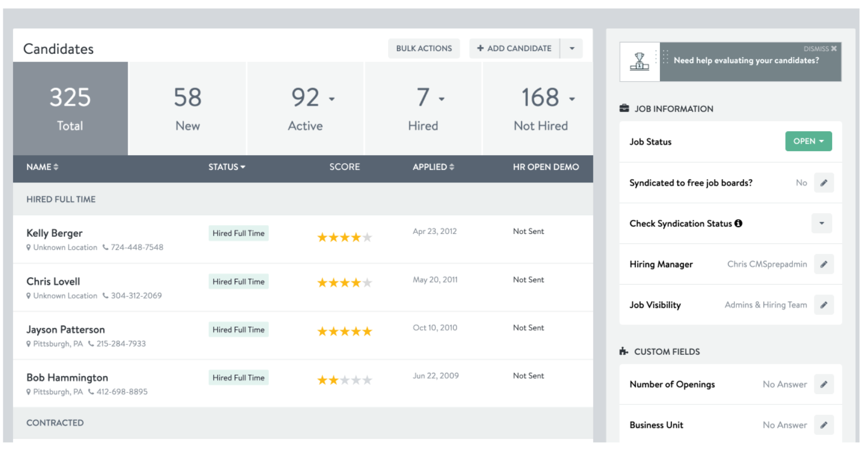This screenshot has height=449, width=868.
Task: Click Chris Lovell's Hired Full Time status badge
Action: (239, 282)
